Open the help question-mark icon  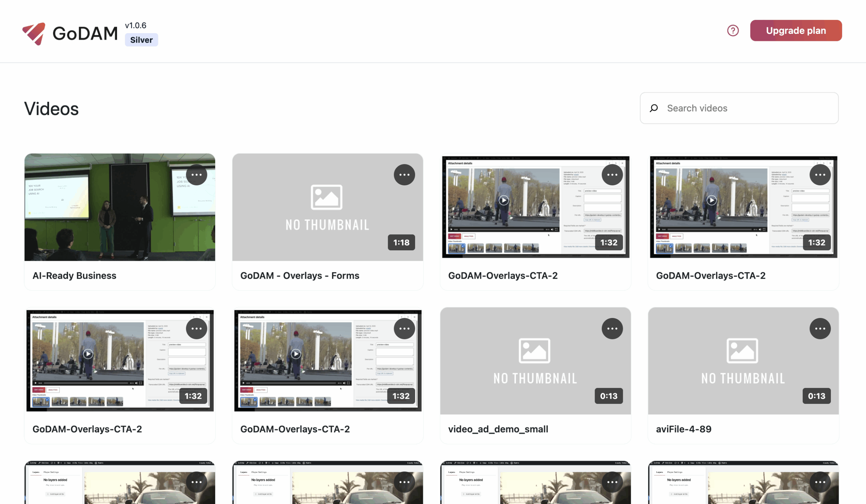click(733, 30)
